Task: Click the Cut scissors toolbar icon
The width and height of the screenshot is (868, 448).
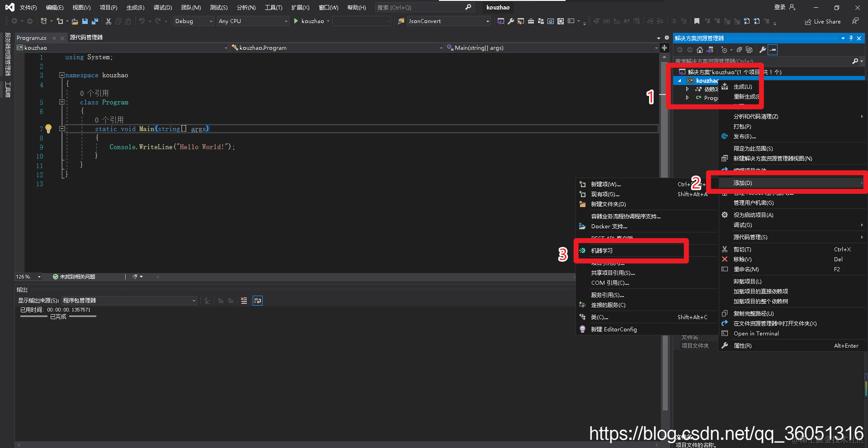Action: tap(108, 21)
